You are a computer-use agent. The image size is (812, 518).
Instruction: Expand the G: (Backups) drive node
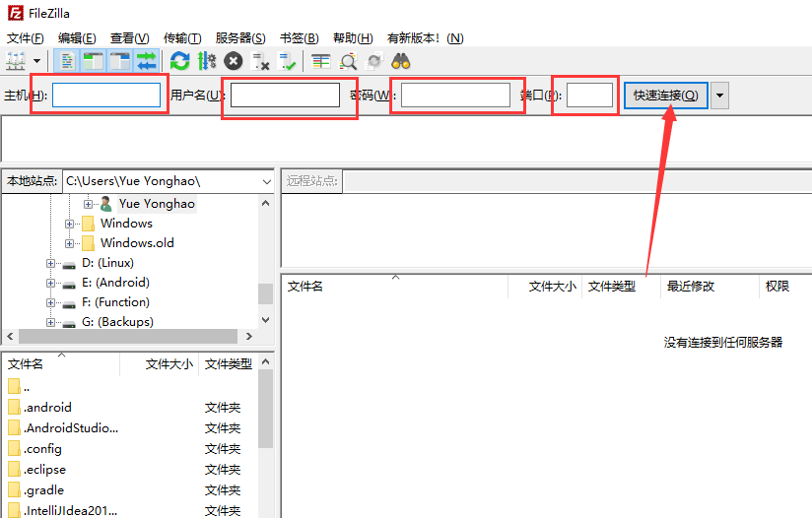50,322
